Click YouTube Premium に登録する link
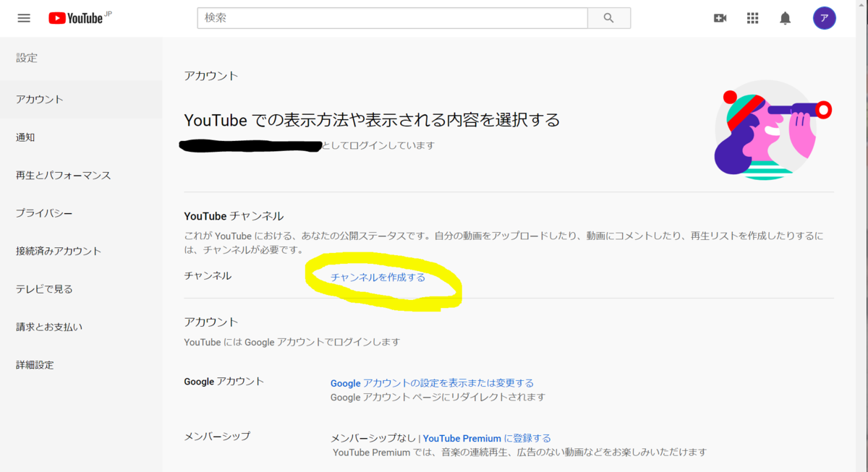The width and height of the screenshot is (868, 472). pos(487,438)
